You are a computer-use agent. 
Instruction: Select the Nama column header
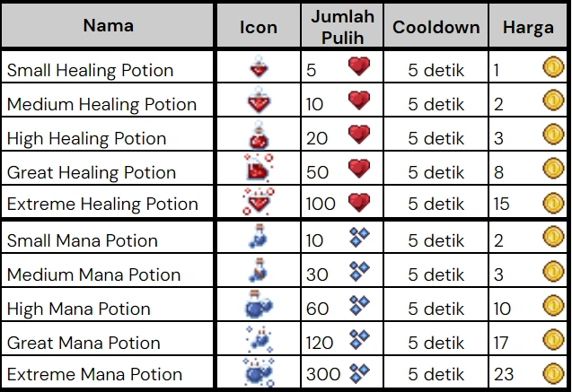[108, 26]
